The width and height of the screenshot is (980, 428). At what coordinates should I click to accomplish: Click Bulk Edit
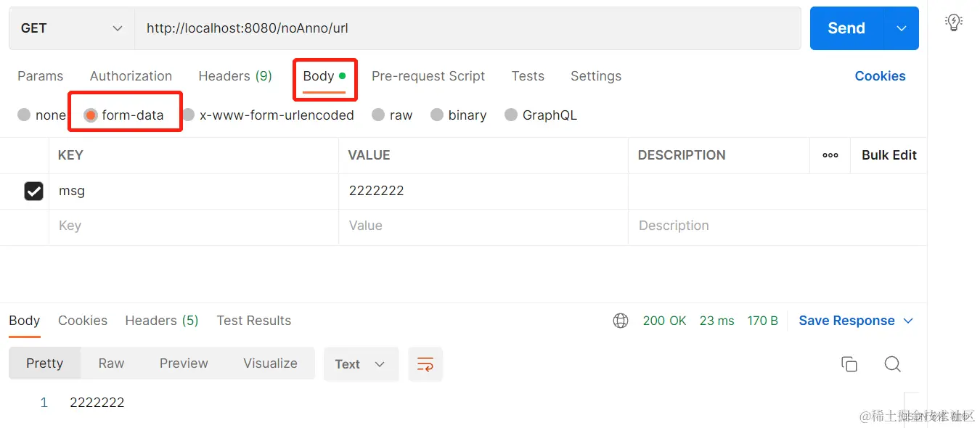point(889,155)
